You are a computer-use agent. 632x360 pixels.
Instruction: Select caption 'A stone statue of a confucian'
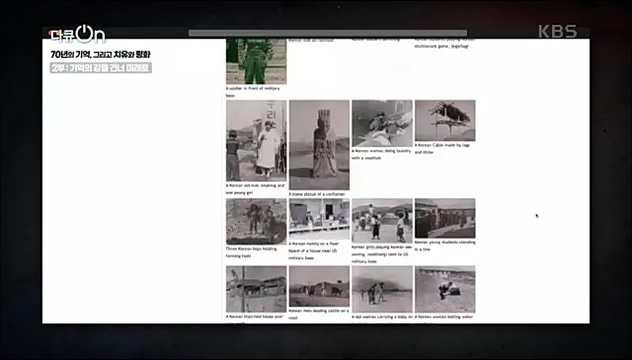tap(317, 194)
